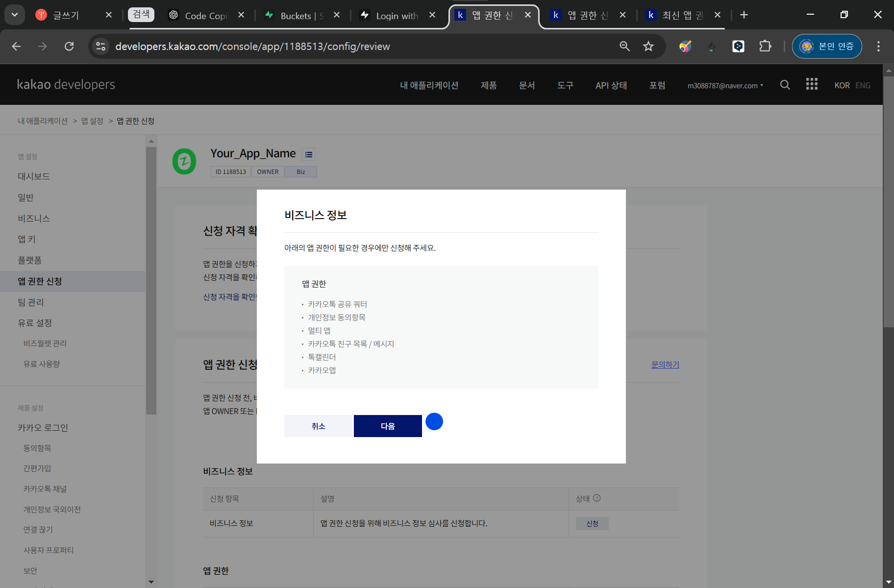The width and height of the screenshot is (894, 588).
Task: Click the Biz badge under app name
Action: 301,172
